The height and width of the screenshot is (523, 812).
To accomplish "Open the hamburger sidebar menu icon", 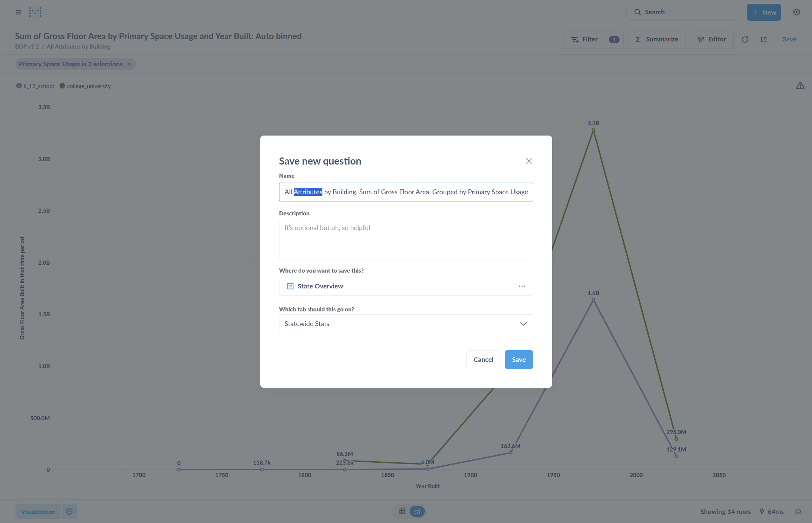I will pos(18,12).
